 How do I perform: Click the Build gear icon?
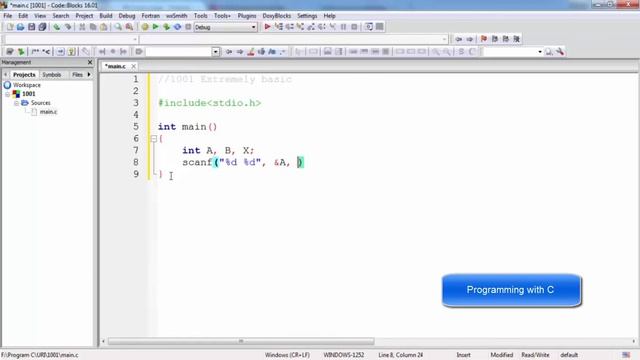[x=145, y=27]
